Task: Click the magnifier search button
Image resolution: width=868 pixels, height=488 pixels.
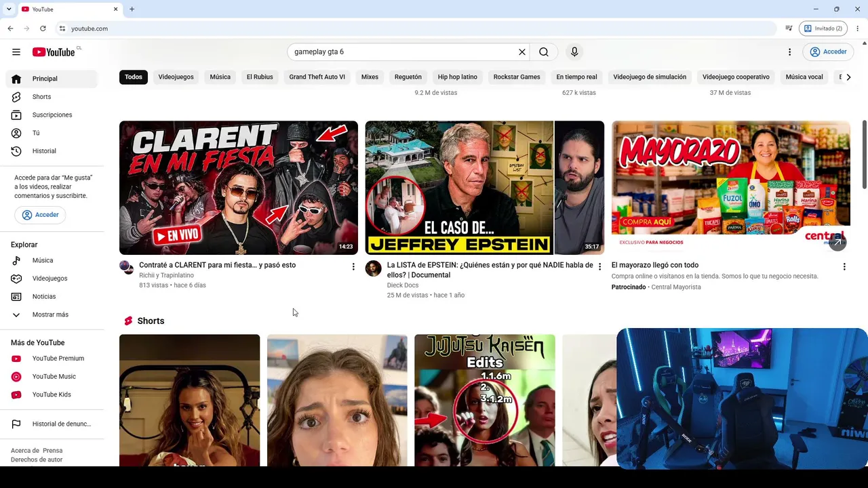Action: 544,52
